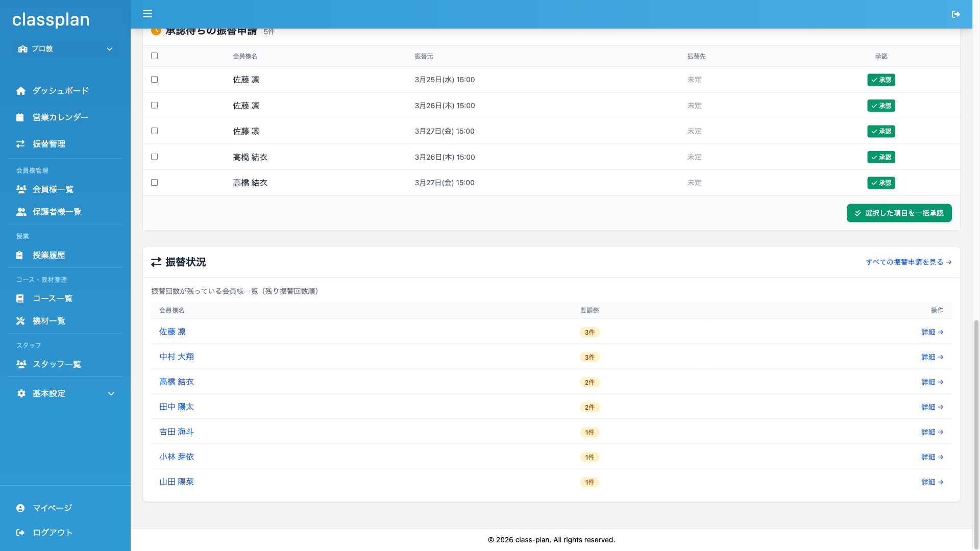Click the dashboard home icon
Screen dimensions: 980x551
coord(21,91)
